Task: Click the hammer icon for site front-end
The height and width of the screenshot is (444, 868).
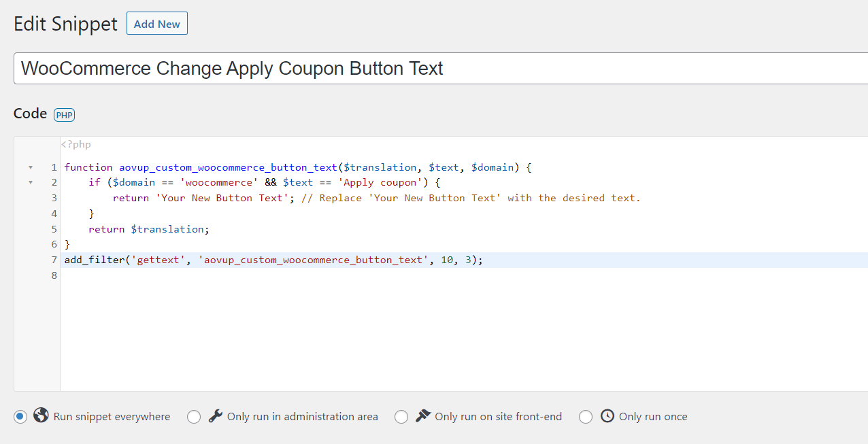Action: point(423,415)
